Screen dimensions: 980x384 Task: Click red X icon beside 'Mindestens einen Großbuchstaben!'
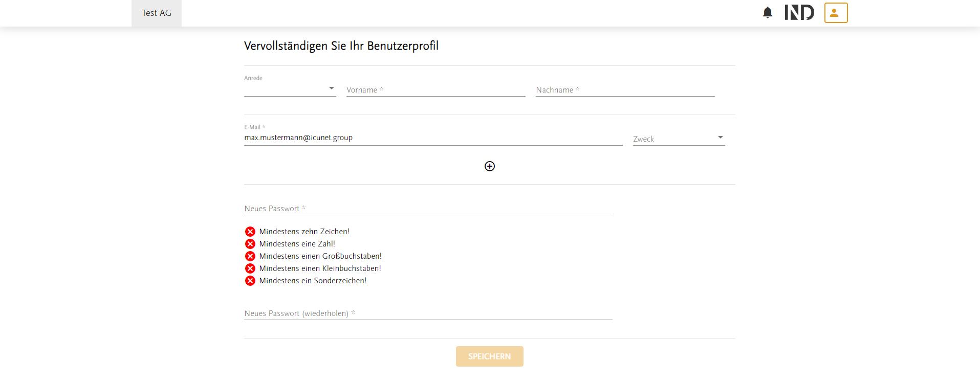tap(250, 256)
